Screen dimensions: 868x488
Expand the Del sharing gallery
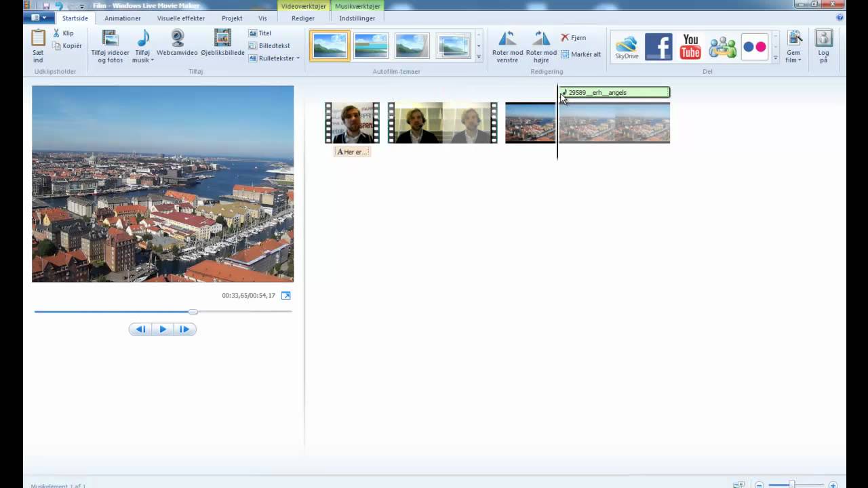(775, 58)
